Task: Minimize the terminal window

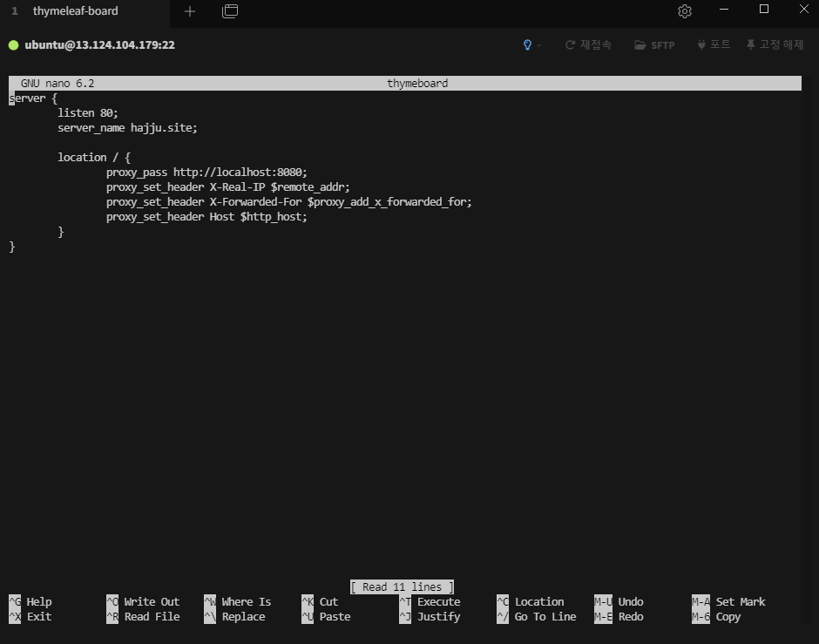Action: pos(724,10)
